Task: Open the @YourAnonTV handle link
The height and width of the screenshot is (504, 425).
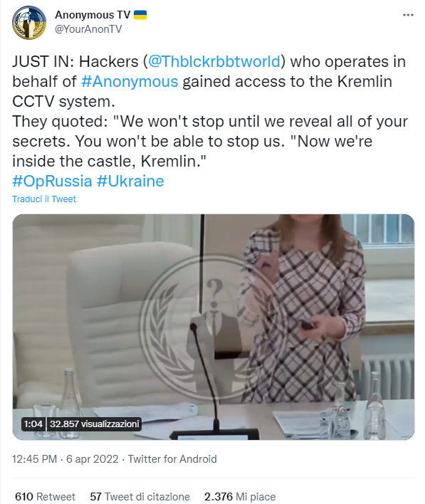Action: coord(88,29)
